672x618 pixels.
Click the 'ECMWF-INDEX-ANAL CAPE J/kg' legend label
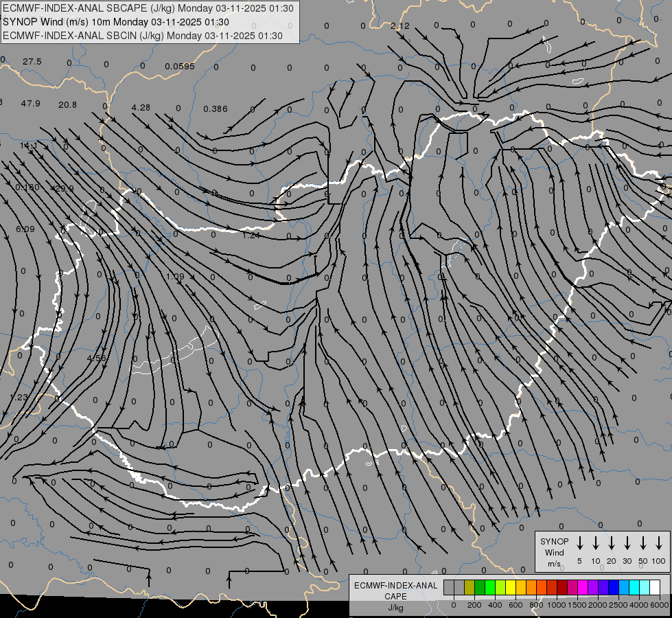coord(395,596)
